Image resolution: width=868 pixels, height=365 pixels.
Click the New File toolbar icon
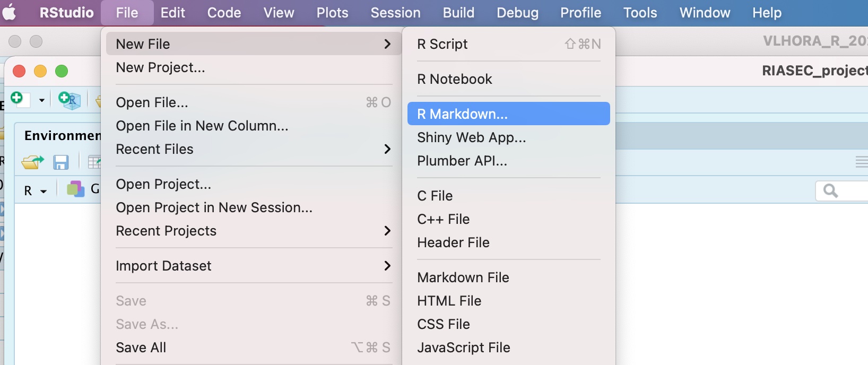(20, 99)
